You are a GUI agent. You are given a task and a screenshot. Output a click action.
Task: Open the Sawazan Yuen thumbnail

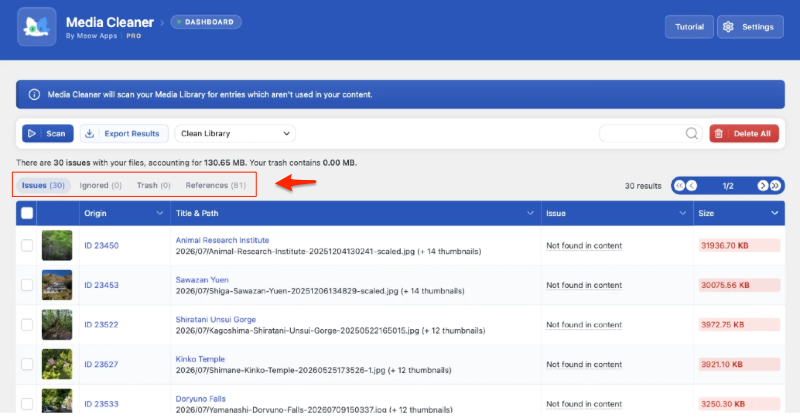point(57,285)
